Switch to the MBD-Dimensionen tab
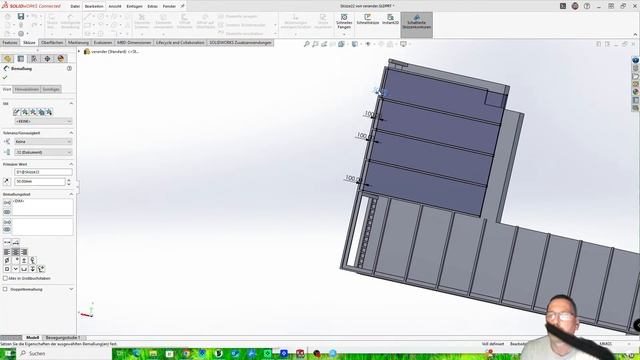640x360 pixels. 134,42
